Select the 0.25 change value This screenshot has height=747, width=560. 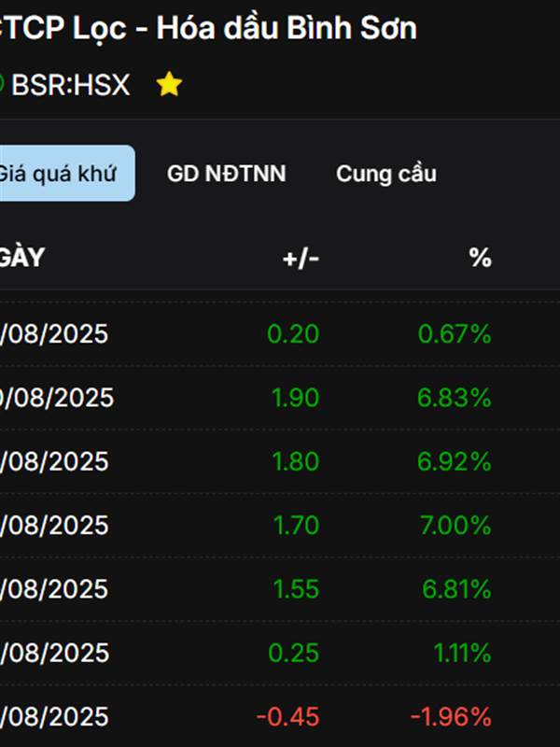click(293, 653)
